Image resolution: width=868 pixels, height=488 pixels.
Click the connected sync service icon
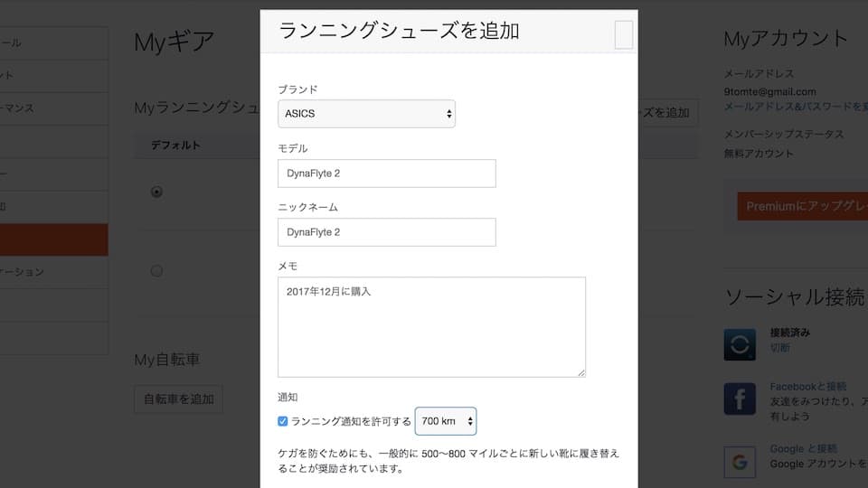(x=740, y=344)
